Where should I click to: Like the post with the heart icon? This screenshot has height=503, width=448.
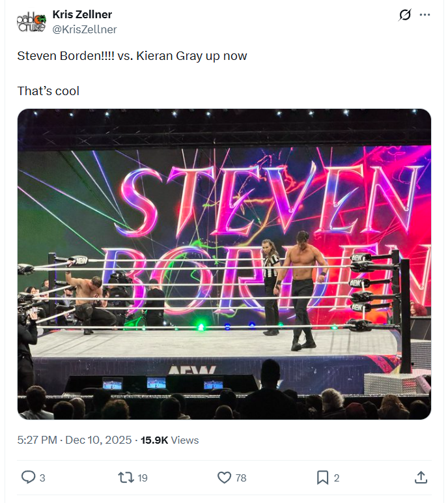[224, 478]
